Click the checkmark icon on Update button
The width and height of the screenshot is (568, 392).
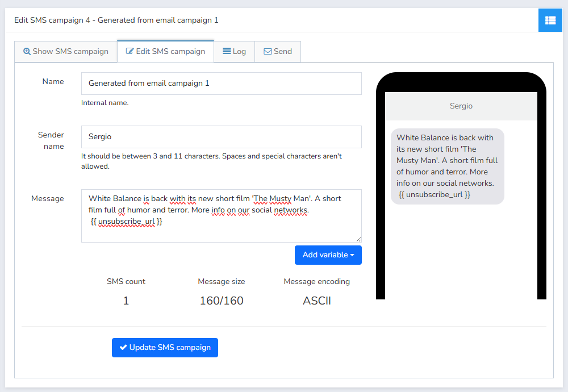[123, 347]
